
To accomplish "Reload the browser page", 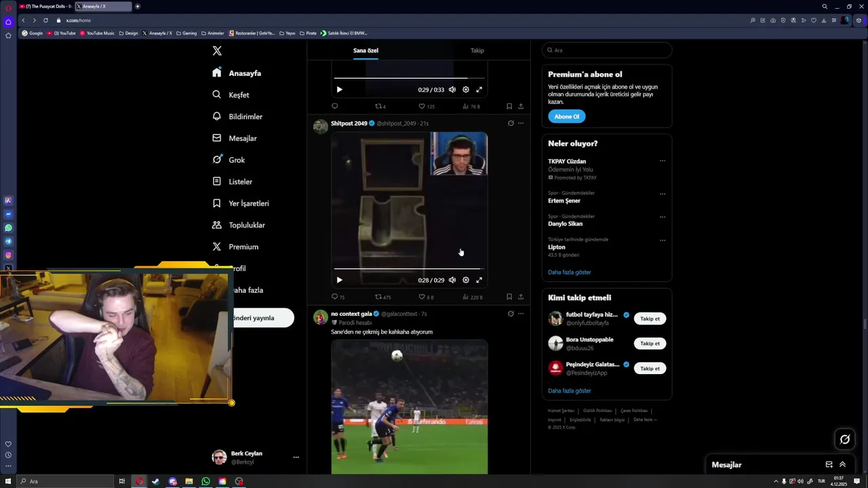I will point(45,20).
